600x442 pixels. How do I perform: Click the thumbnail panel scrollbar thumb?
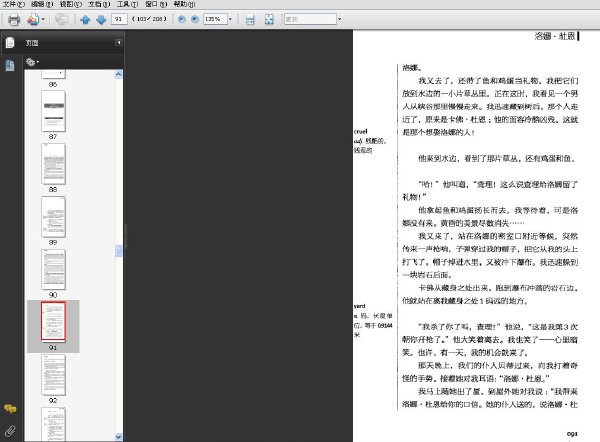[x=119, y=251]
